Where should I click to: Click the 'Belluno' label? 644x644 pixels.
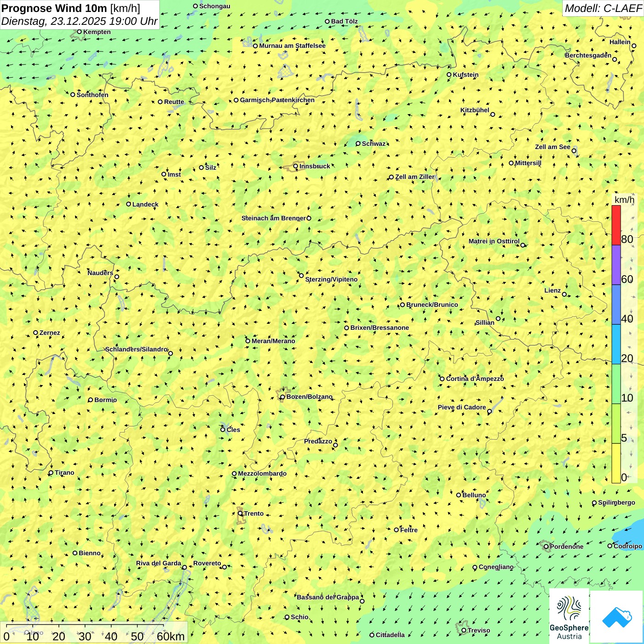click(474, 495)
